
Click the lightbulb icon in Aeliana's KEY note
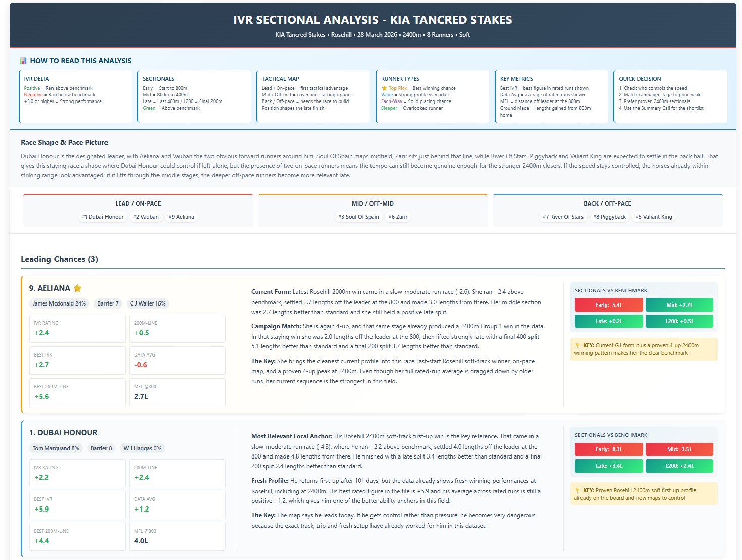(x=577, y=346)
